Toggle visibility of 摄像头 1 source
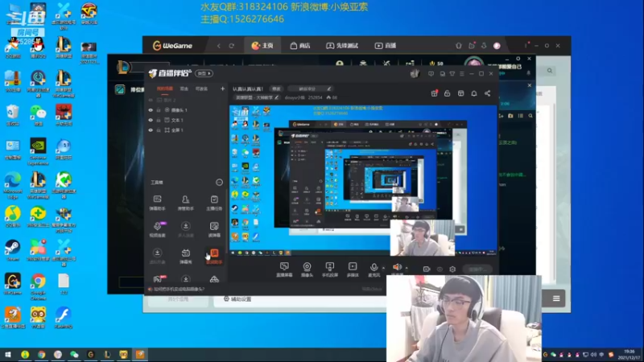Image resolution: width=644 pixels, height=362 pixels. click(151, 110)
